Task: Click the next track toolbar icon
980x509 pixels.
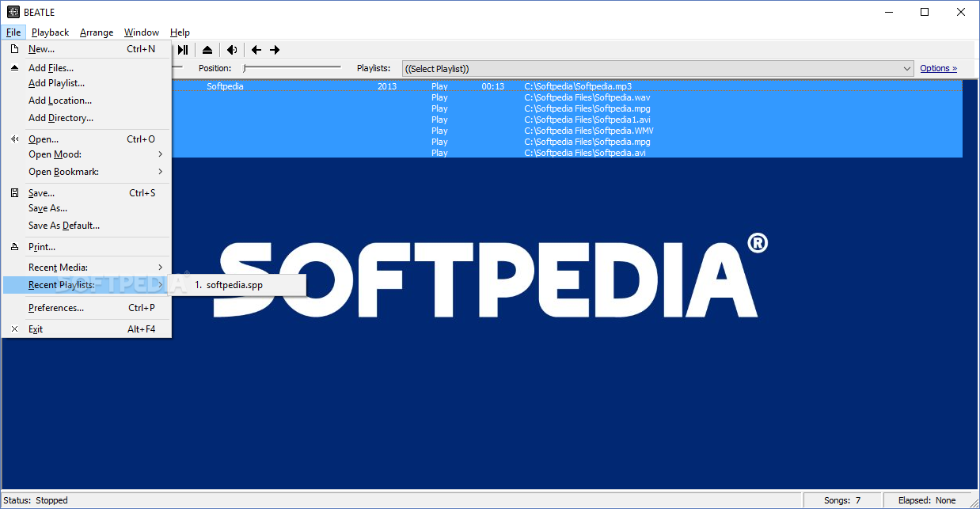Action: [x=183, y=50]
